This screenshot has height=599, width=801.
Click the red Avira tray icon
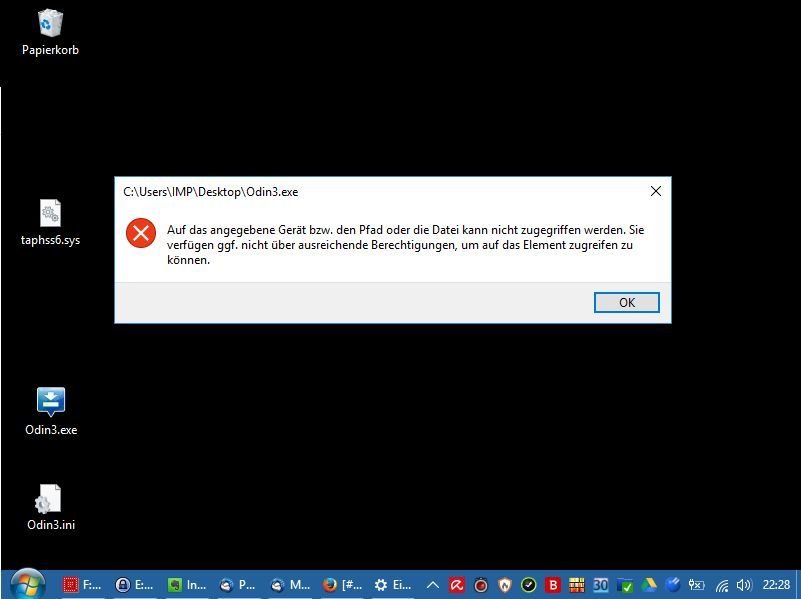tap(456, 585)
